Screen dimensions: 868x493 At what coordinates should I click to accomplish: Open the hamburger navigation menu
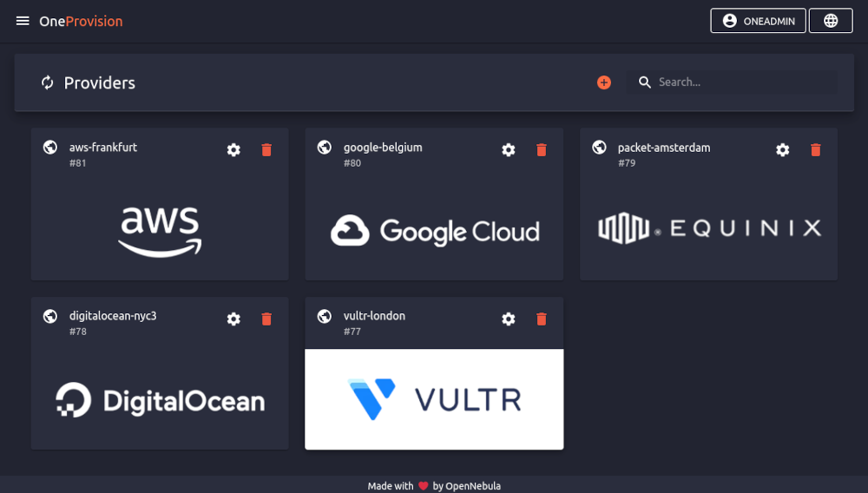pos(23,21)
